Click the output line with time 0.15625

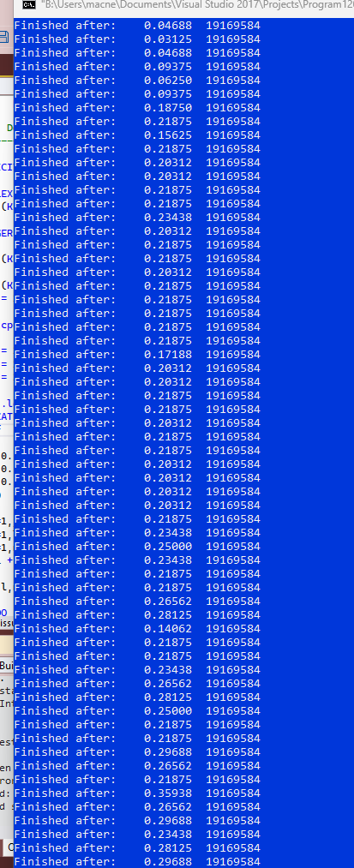coord(137,135)
